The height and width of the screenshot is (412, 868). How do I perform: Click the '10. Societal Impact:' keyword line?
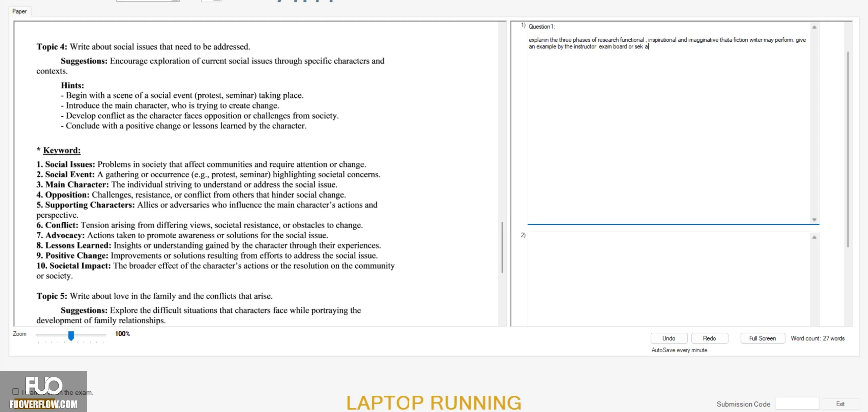(216, 271)
